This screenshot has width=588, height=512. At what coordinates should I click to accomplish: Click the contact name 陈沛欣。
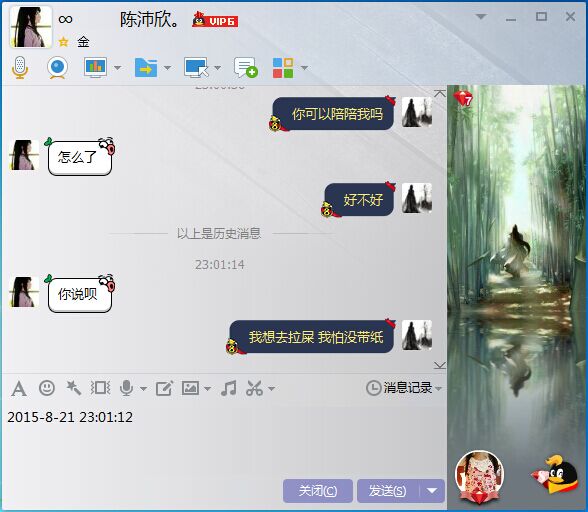point(150,20)
